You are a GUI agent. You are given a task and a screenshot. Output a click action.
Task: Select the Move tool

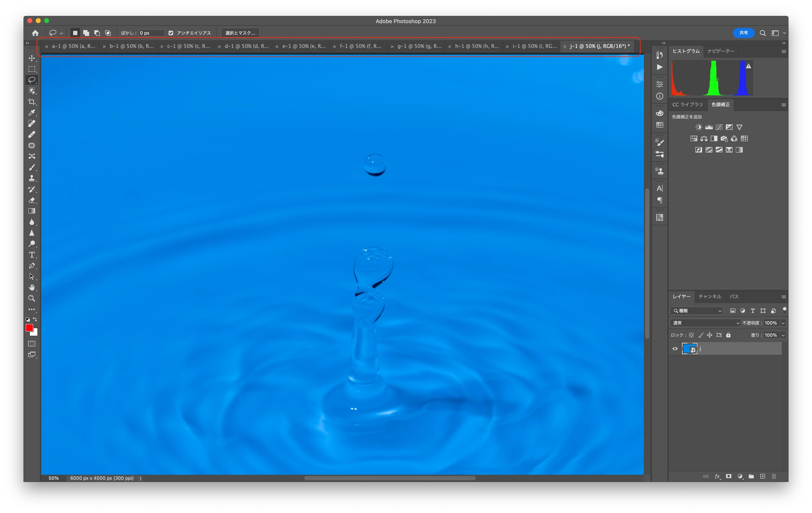coord(32,58)
